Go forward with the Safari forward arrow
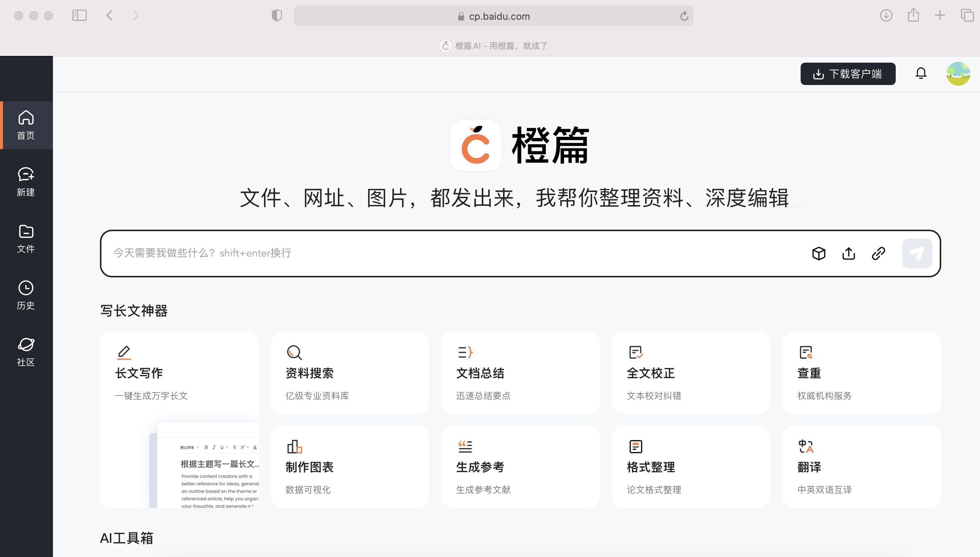 pos(135,15)
